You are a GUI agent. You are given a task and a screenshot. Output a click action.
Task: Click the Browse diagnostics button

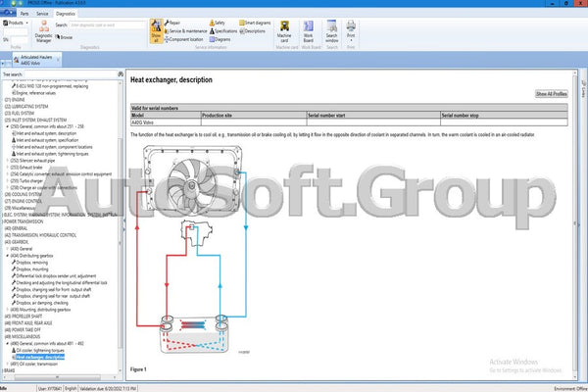[x=64, y=37]
